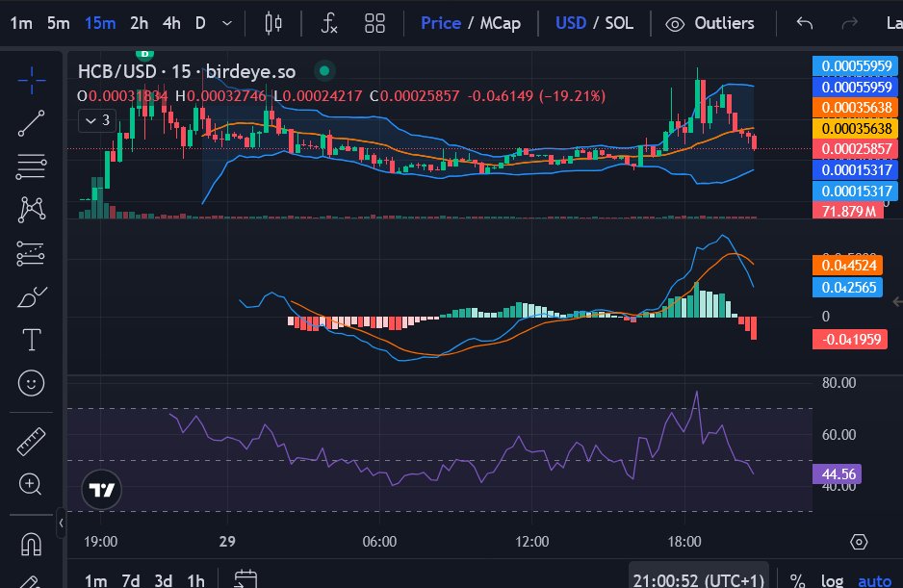Click the MACD blue 0.0₄2565 label

848,288
